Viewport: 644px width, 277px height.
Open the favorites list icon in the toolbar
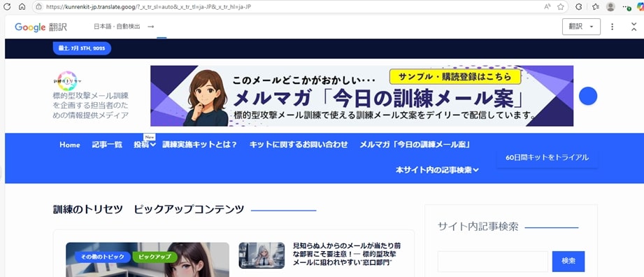pyautogui.click(x=596, y=6)
